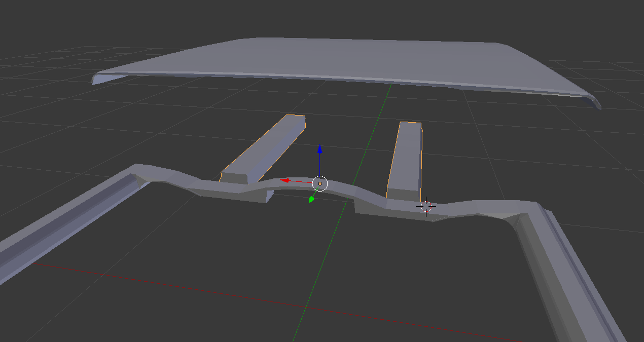
Task: Click the blue Z-axis gizmo arrow
Action: (320, 148)
